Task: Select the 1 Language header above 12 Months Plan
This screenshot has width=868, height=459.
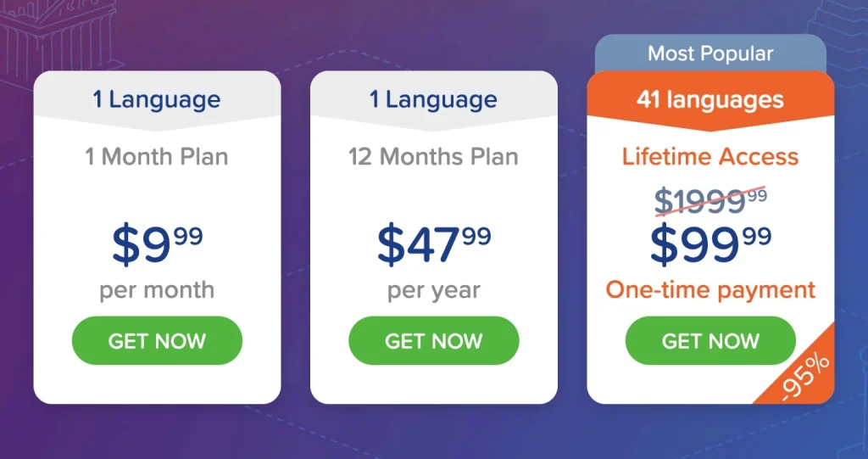Action: coord(433,99)
